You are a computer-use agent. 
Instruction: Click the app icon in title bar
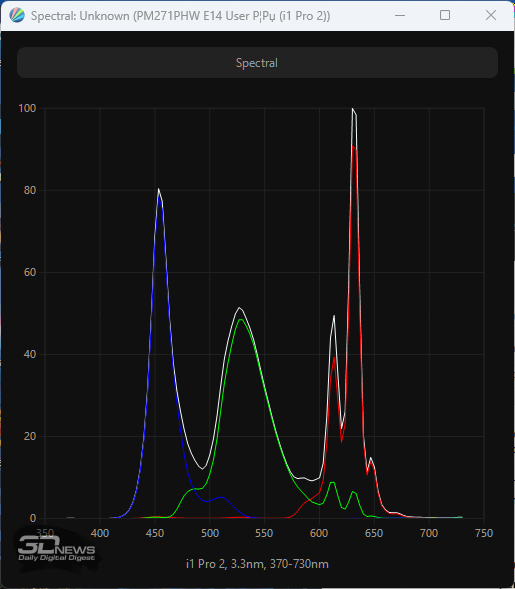[x=17, y=16]
